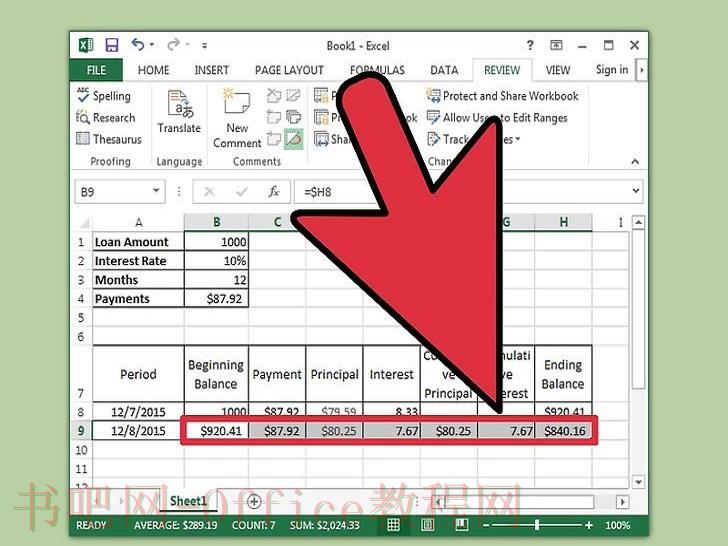Click the Protect Sheet icon

(321, 96)
